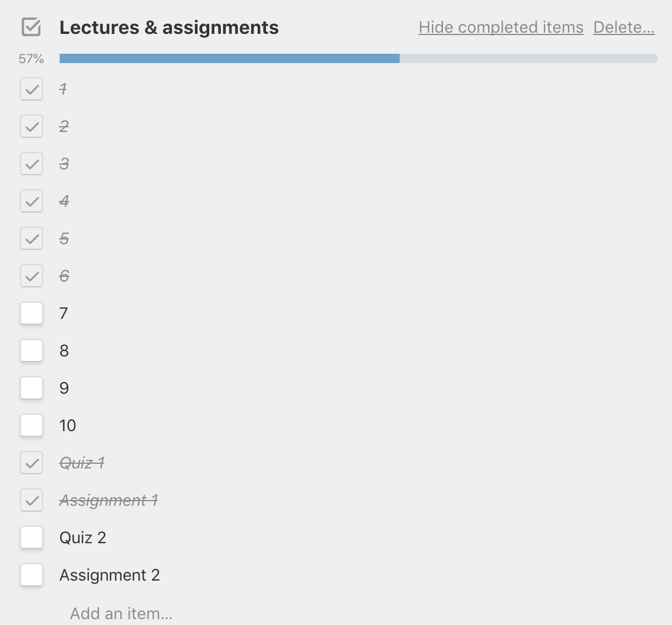Click the Delete... checklist link
Screen dimensions: 672x625
623,27
